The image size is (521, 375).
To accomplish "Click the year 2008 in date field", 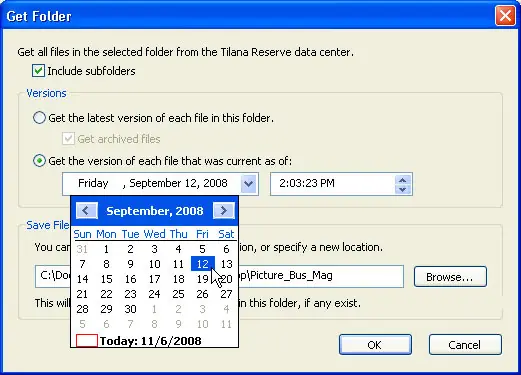I will pyautogui.click(x=215, y=183).
